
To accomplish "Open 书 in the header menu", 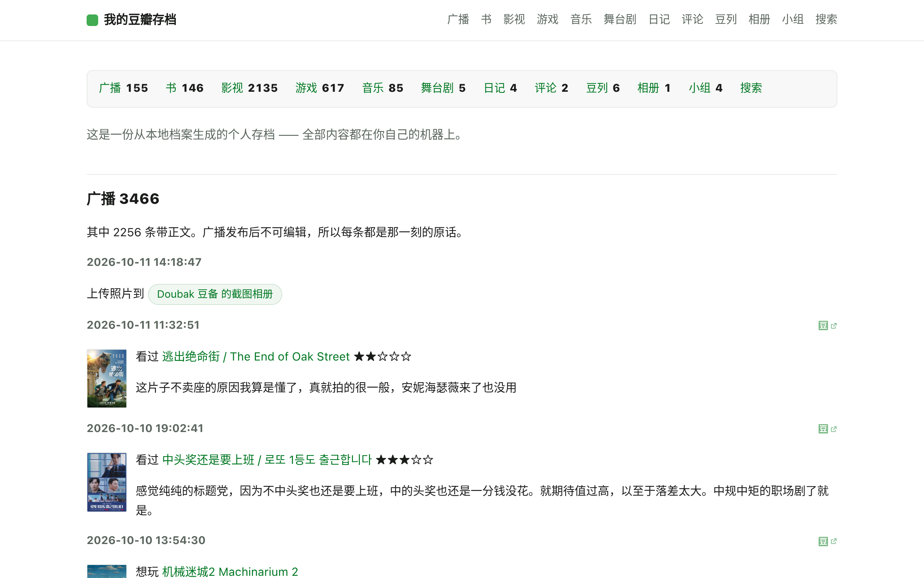I will 486,19.
